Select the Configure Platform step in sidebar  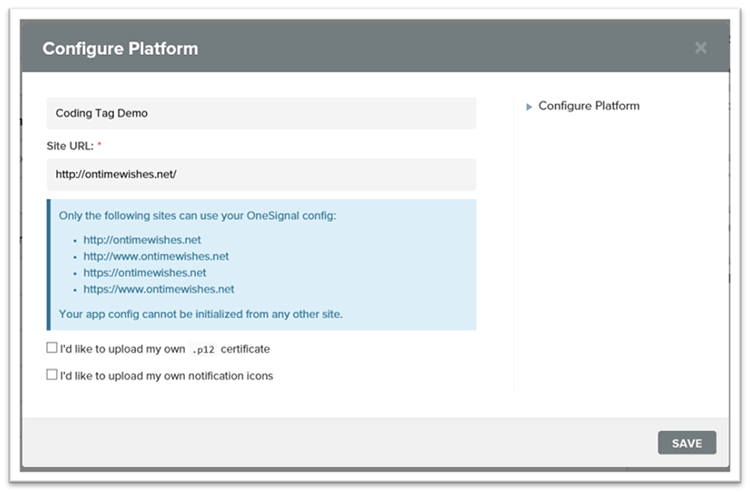[588, 106]
